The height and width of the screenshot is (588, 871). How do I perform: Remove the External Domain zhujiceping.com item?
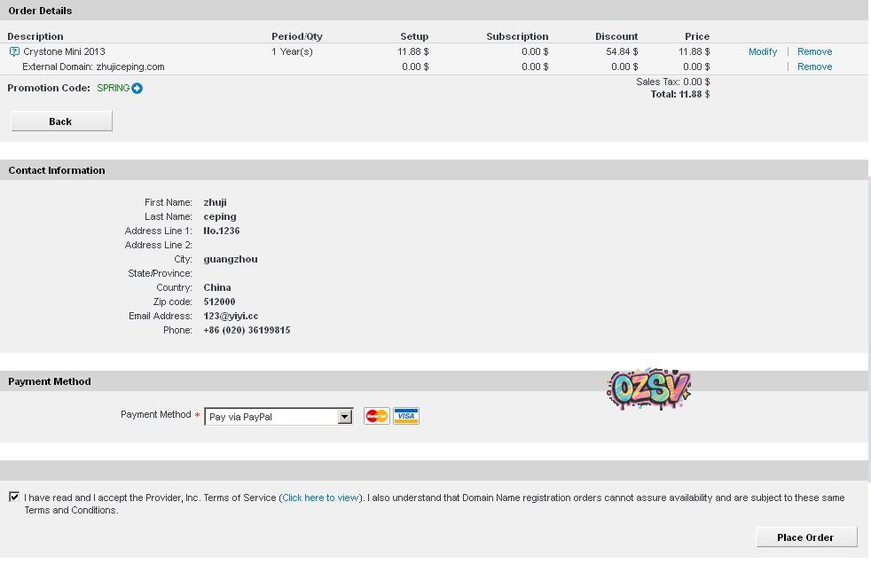click(x=814, y=67)
